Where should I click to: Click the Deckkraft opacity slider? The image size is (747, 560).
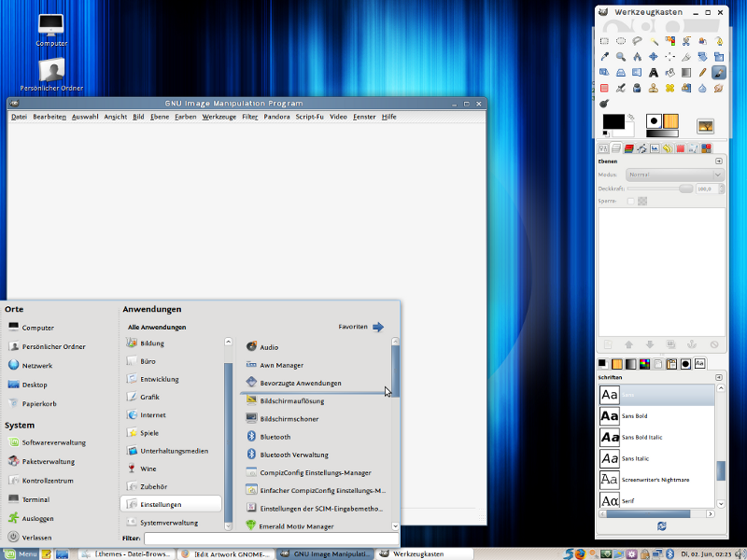pyautogui.click(x=660, y=189)
